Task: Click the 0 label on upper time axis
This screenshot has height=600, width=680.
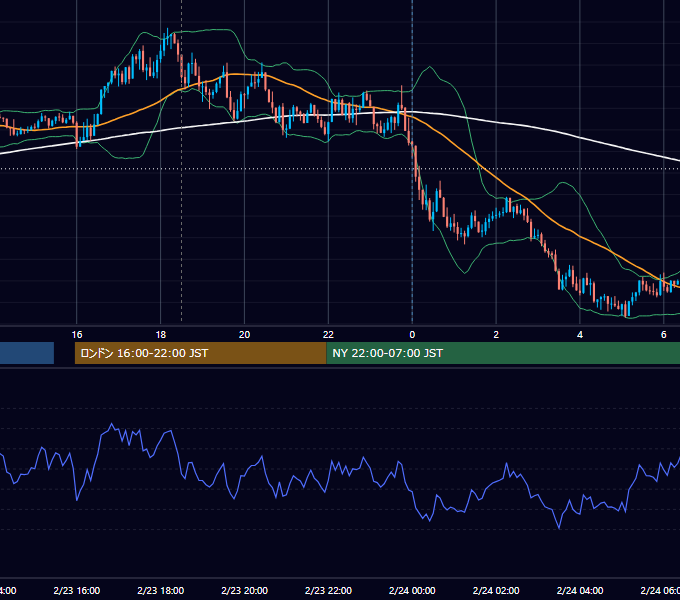Action: 412,335
